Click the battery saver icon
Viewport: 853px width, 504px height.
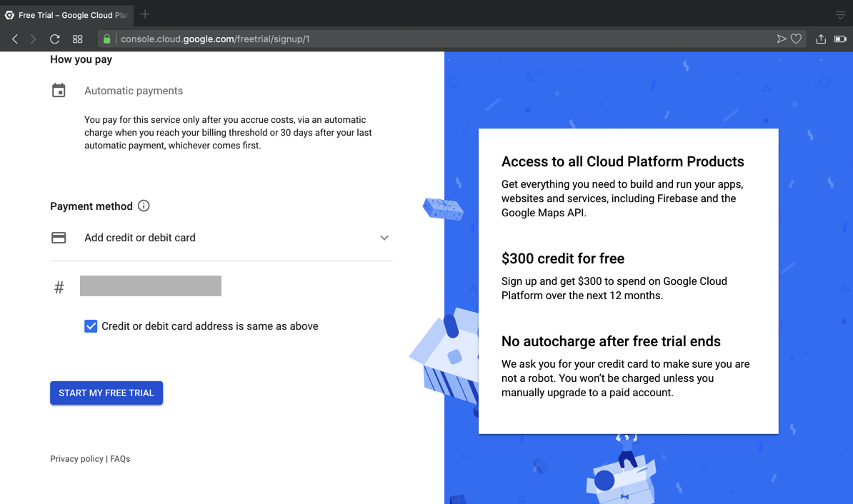point(840,39)
